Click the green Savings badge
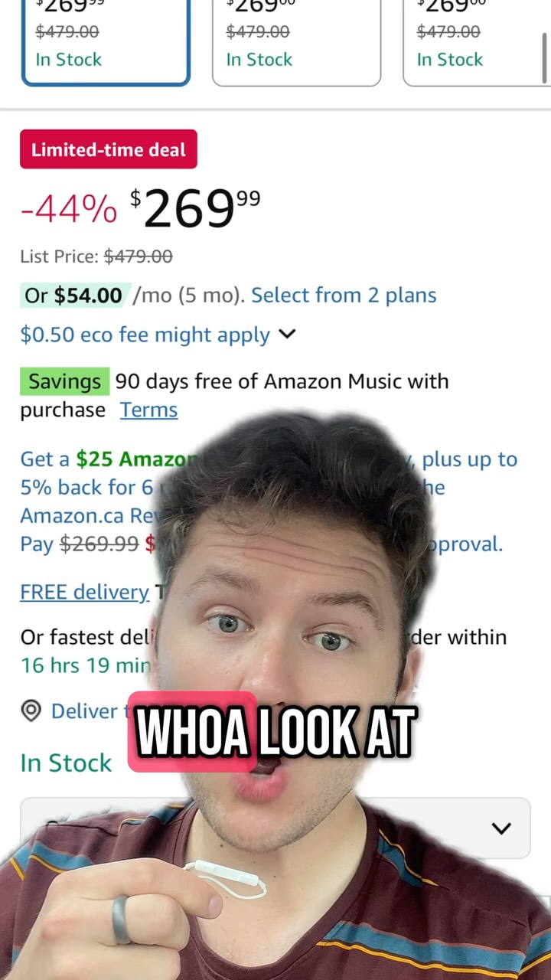Screen dimensions: 551x980 pyautogui.click(x=65, y=381)
